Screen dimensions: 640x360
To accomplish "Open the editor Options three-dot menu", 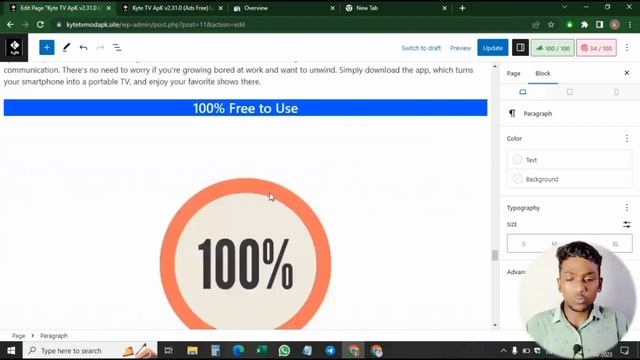I will click(627, 48).
